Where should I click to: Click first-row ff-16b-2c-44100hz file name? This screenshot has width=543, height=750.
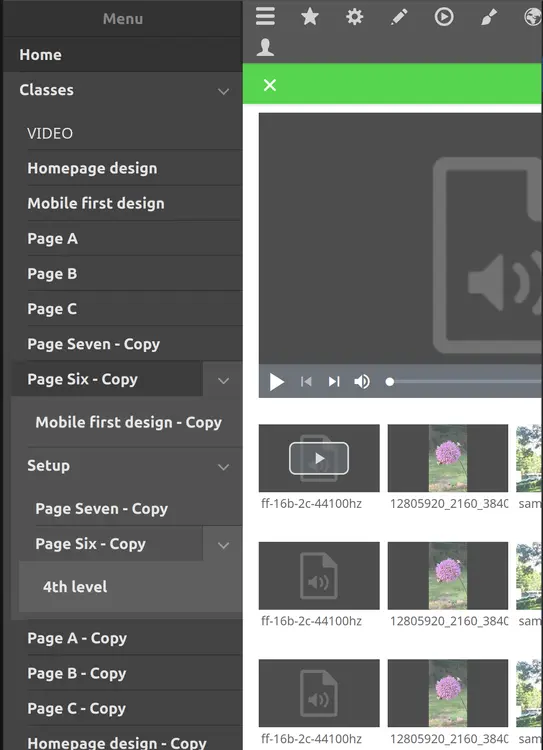(x=311, y=504)
